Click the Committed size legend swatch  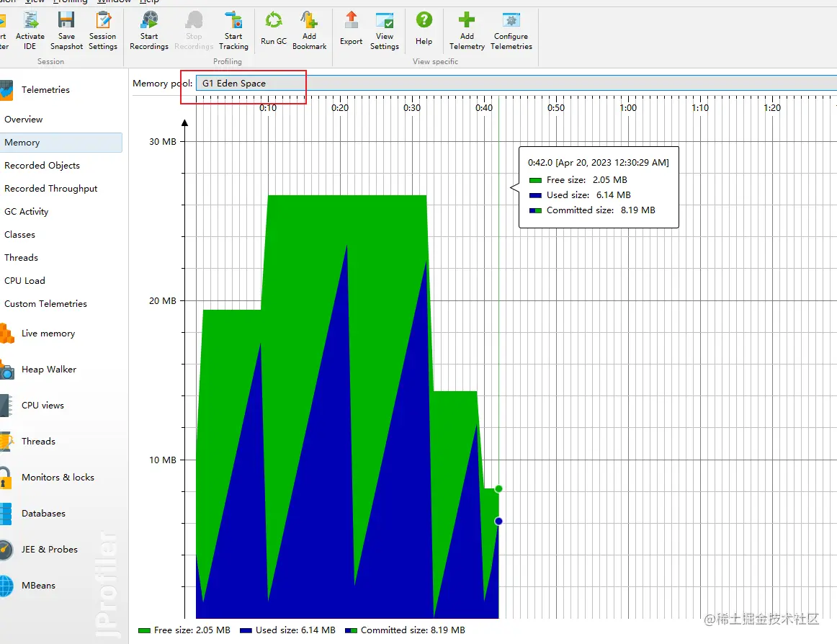351,630
